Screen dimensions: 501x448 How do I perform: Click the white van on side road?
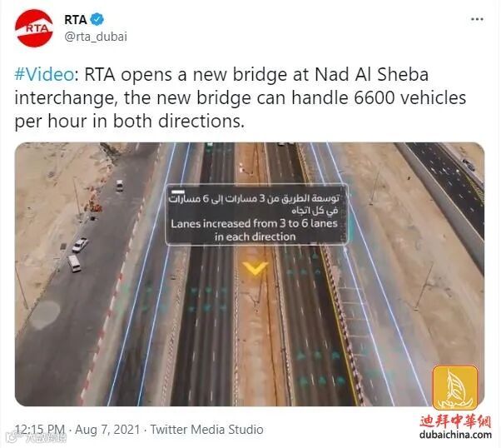pyautogui.click(x=74, y=263)
